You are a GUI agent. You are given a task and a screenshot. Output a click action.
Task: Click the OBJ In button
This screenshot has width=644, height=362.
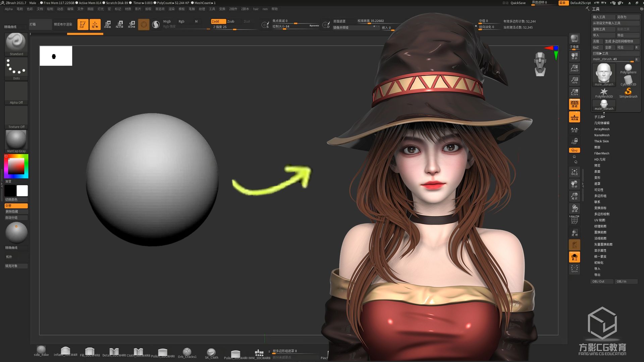coord(626,282)
